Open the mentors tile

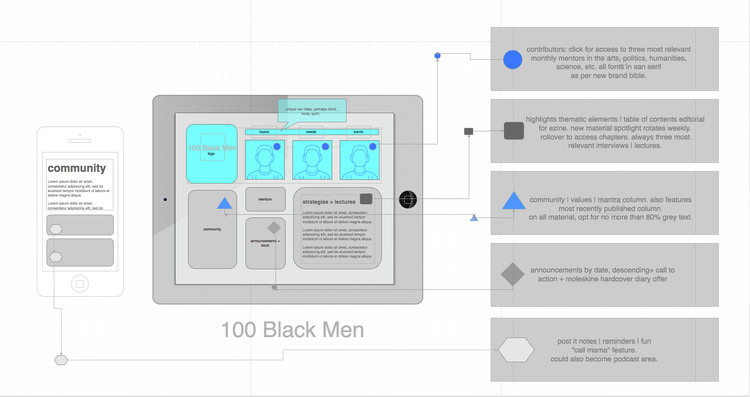265,199
